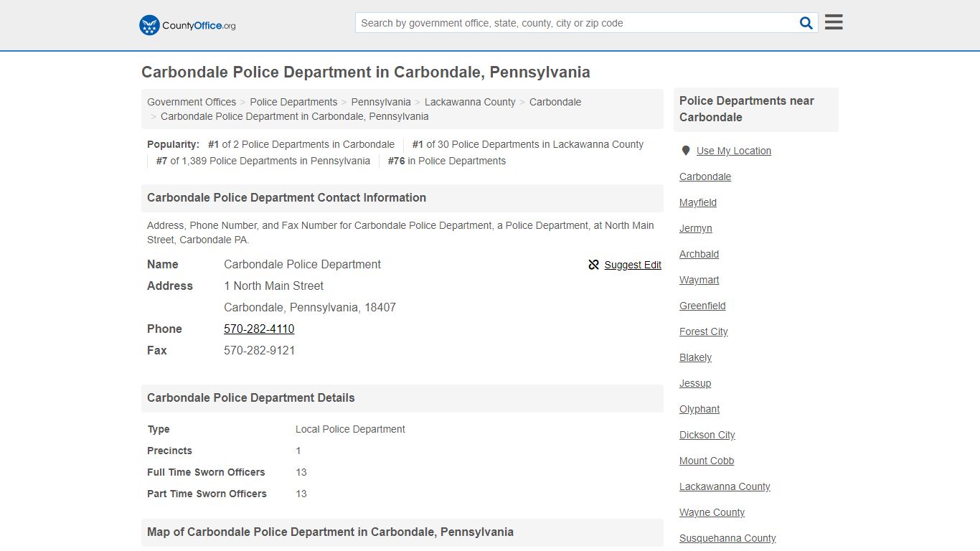Select the fax number 570-282-9121
Viewport: 980px width, 551px height.
(x=259, y=350)
